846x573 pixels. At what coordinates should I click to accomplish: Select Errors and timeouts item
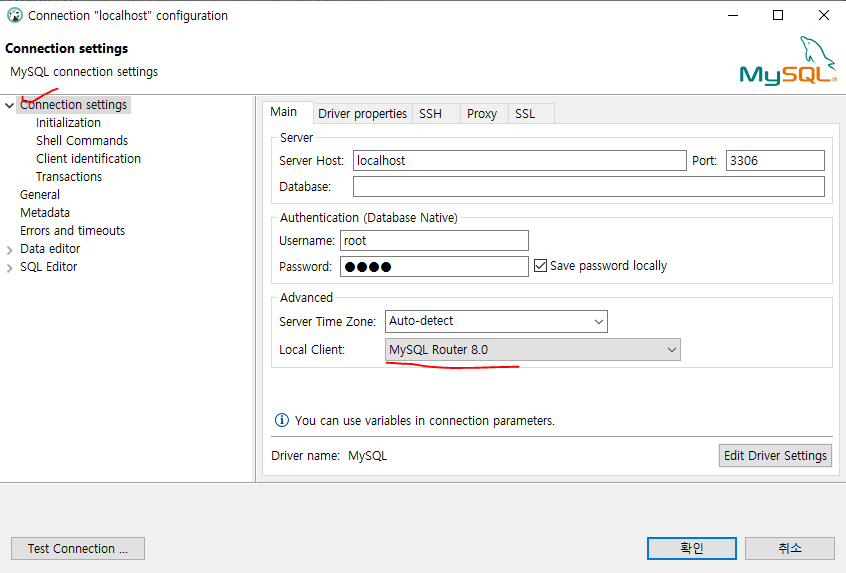pyautogui.click(x=72, y=230)
